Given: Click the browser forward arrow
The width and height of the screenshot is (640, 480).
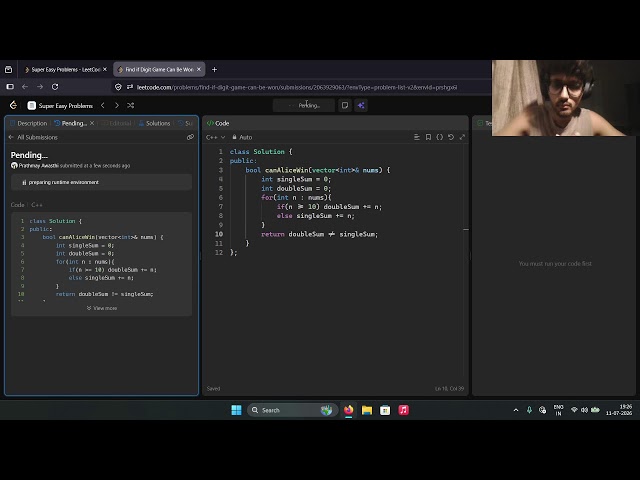Looking at the screenshot, I should 40,87.
